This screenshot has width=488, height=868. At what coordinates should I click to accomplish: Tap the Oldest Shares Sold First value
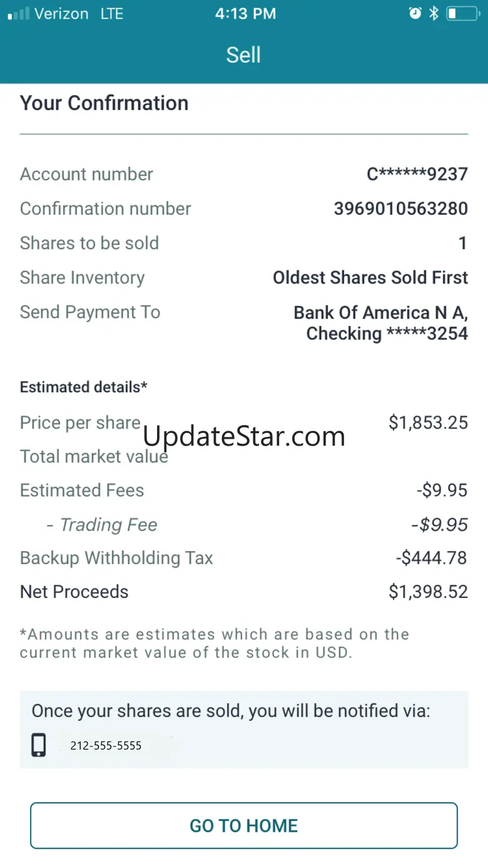tap(370, 277)
